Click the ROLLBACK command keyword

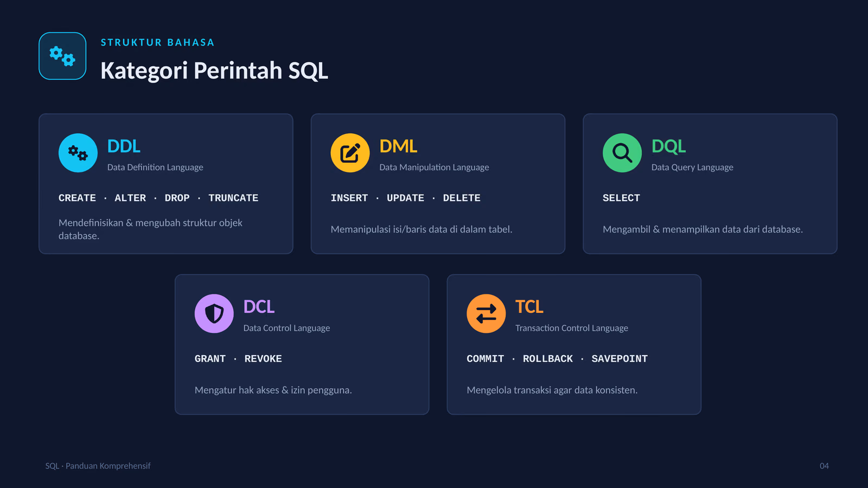pyautogui.click(x=548, y=359)
